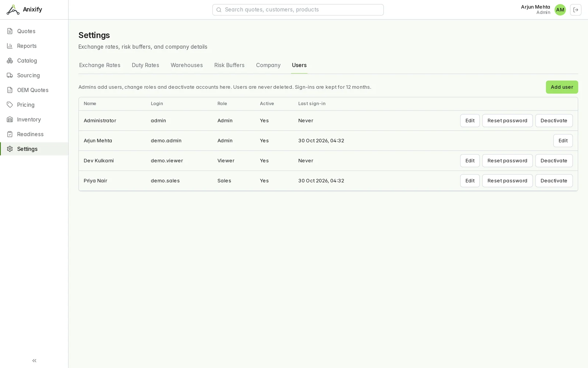The image size is (588, 368).
Task: Select the Company tab
Action: click(268, 65)
